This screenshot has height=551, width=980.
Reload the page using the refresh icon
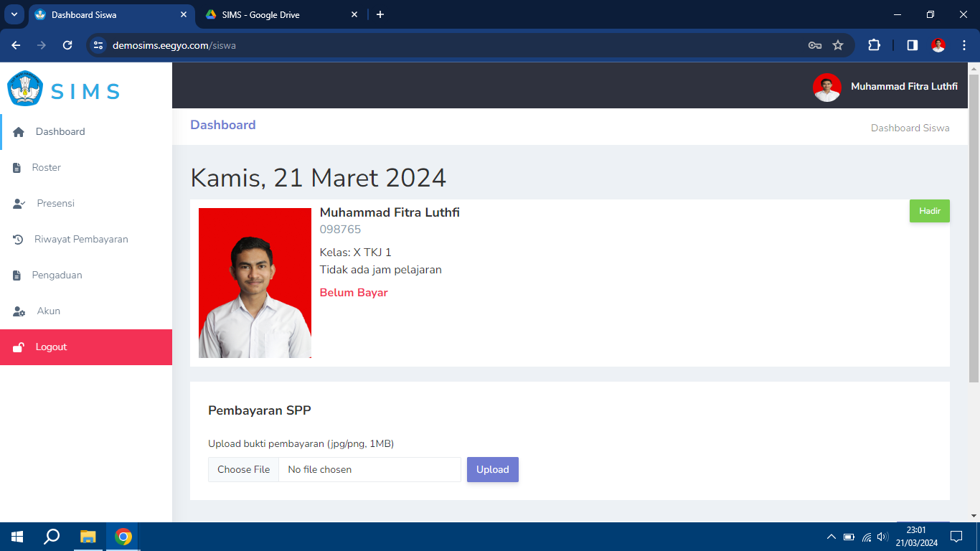click(x=67, y=45)
